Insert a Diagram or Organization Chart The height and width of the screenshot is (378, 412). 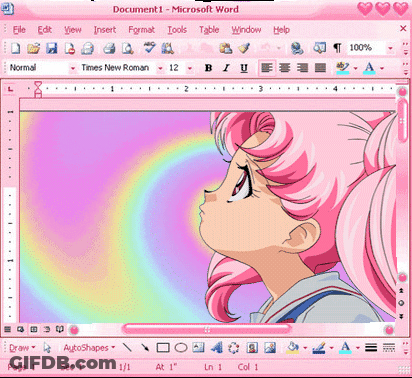pyautogui.click(x=234, y=348)
